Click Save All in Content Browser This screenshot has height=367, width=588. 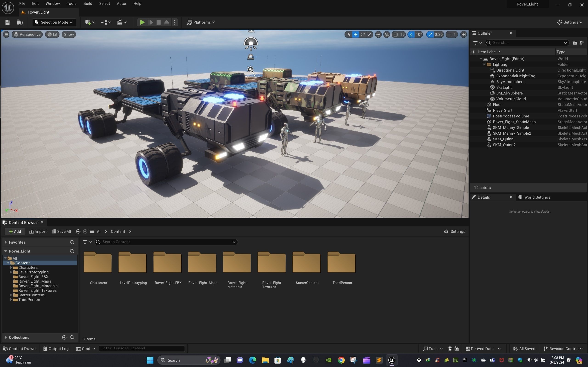click(x=62, y=231)
